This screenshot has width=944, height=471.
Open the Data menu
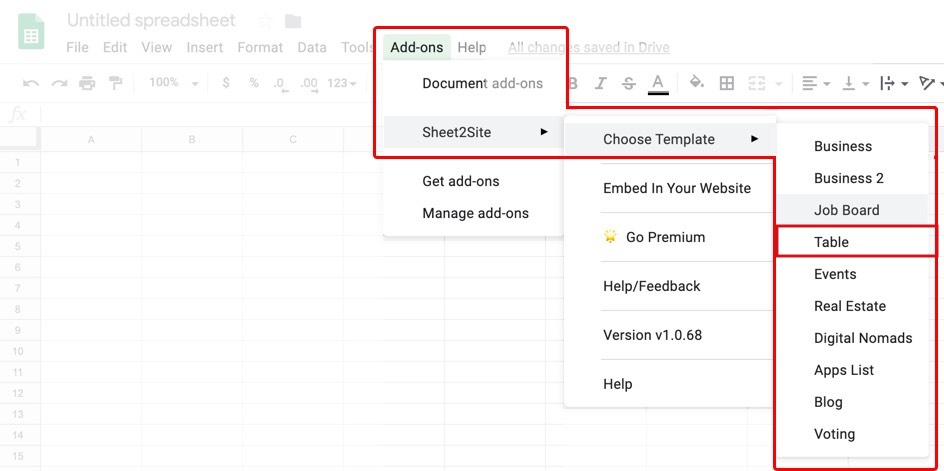pos(312,47)
